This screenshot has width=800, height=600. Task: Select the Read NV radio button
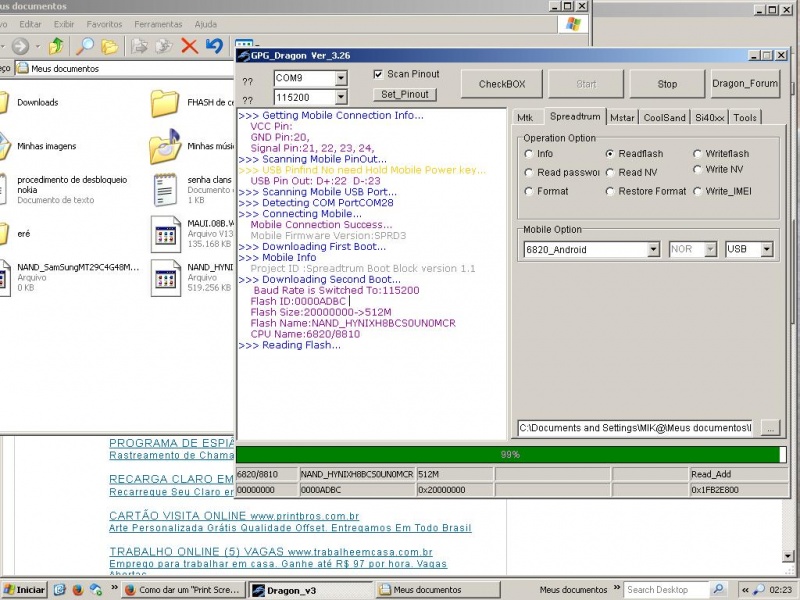point(609,172)
